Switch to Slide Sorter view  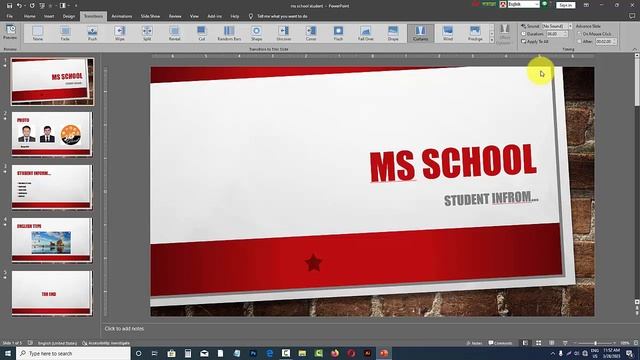pos(538,343)
